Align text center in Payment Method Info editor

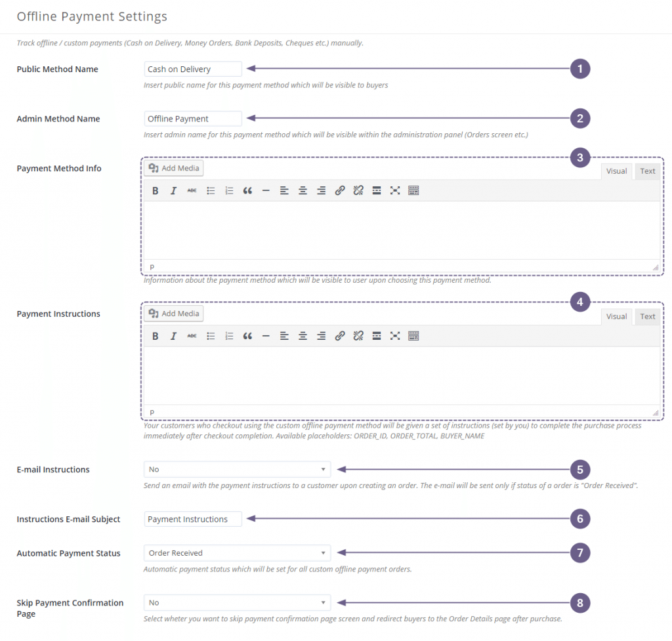pyautogui.click(x=302, y=190)
